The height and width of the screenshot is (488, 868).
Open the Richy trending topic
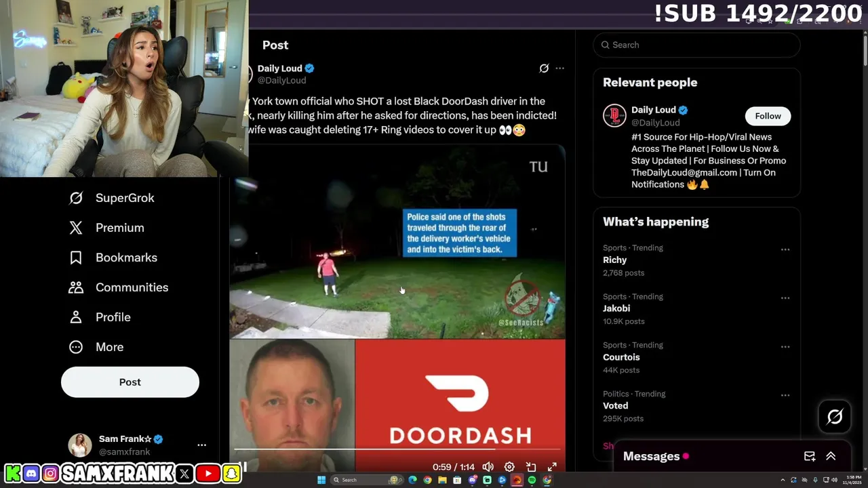point(614,260)
